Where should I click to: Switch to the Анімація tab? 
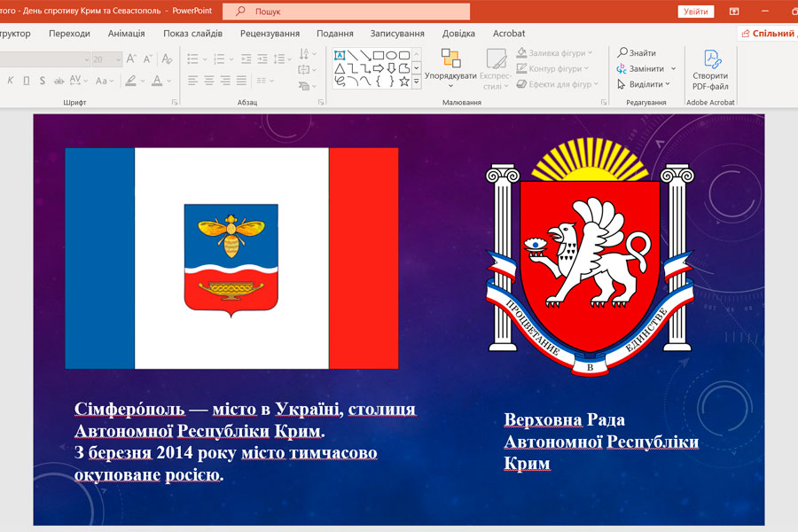click(126, 34)
